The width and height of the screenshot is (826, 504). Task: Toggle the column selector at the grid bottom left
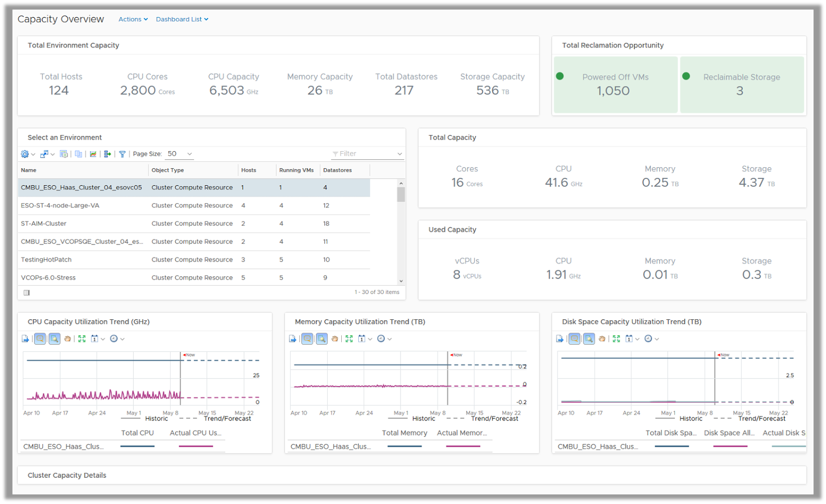[x=26, y=292]
